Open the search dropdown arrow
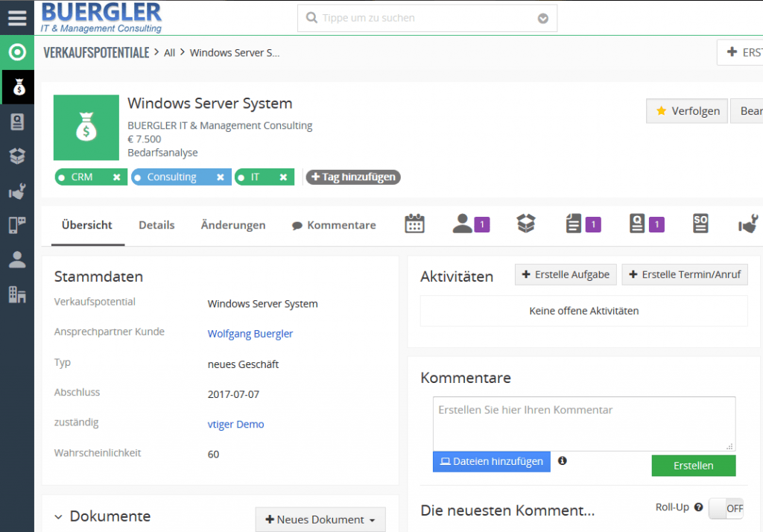 click(543, 19)
